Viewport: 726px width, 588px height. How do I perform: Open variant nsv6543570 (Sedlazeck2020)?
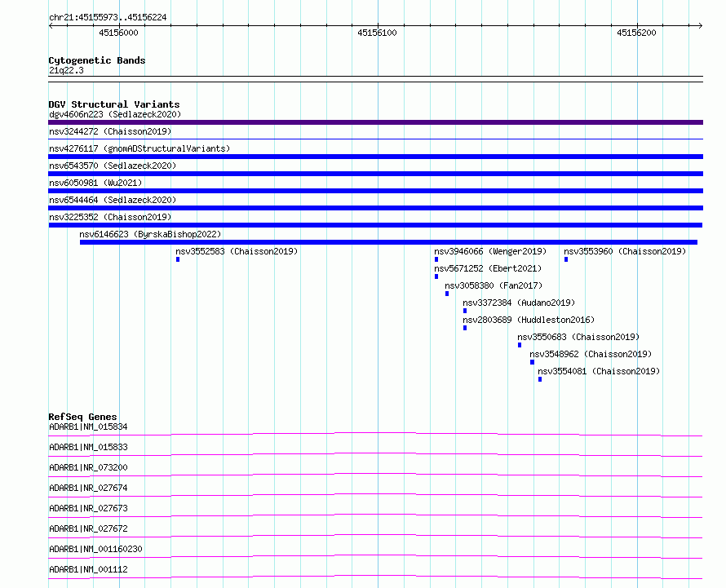coord(113,166)
